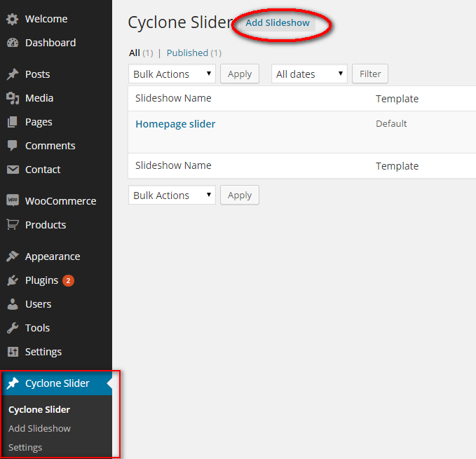The image size is (476, 459).
Task: Open the bottom Bulk Actions dropdown
Action: [x=172, y=195]
